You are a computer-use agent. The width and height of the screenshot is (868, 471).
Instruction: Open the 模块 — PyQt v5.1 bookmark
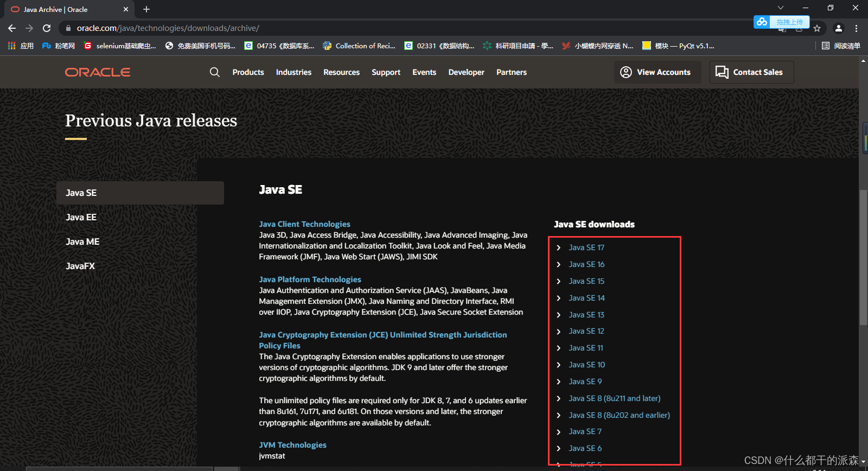[x=679, y=46]
